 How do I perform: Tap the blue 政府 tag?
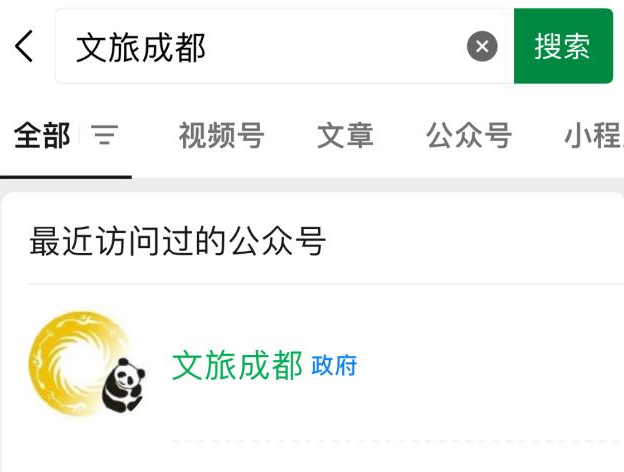(334, 366)
